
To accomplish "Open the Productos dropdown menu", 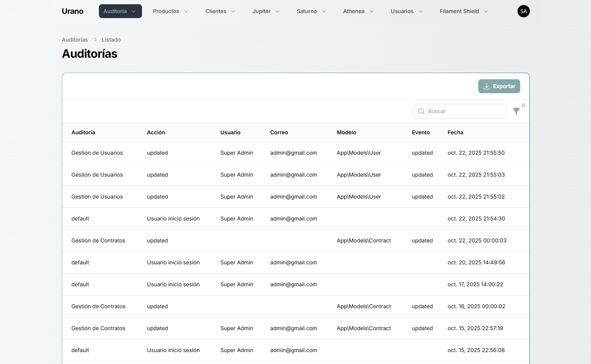I will point(170,11).
